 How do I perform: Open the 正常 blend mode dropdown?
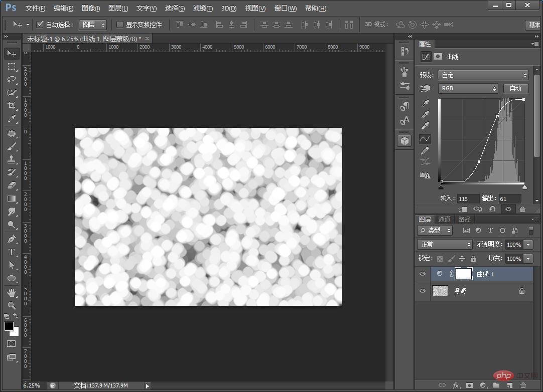tap(445, 245)
